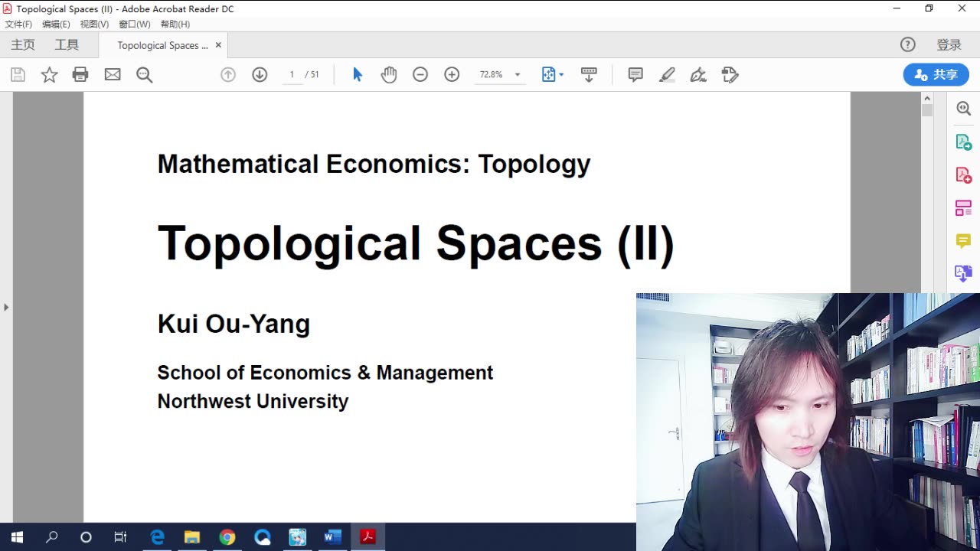Open Windows taskbar search

point(51,537)
